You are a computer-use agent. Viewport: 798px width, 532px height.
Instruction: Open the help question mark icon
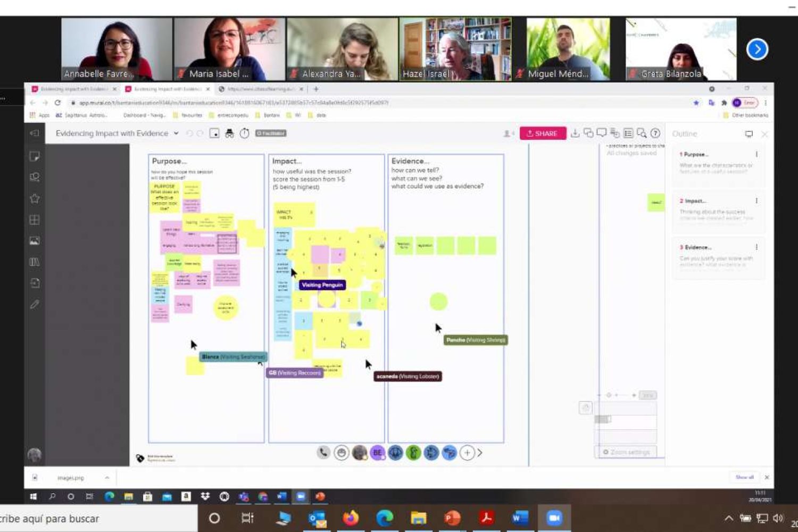[655, 134]
